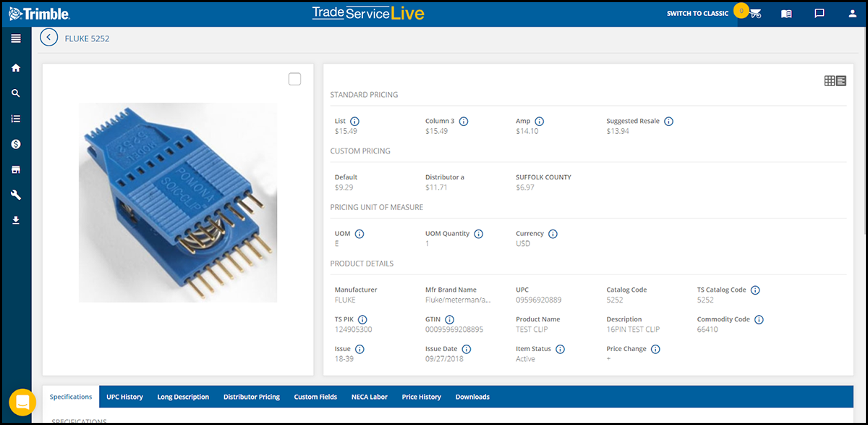
Task: Show info for Issue Date
Action: click(467, 349)
